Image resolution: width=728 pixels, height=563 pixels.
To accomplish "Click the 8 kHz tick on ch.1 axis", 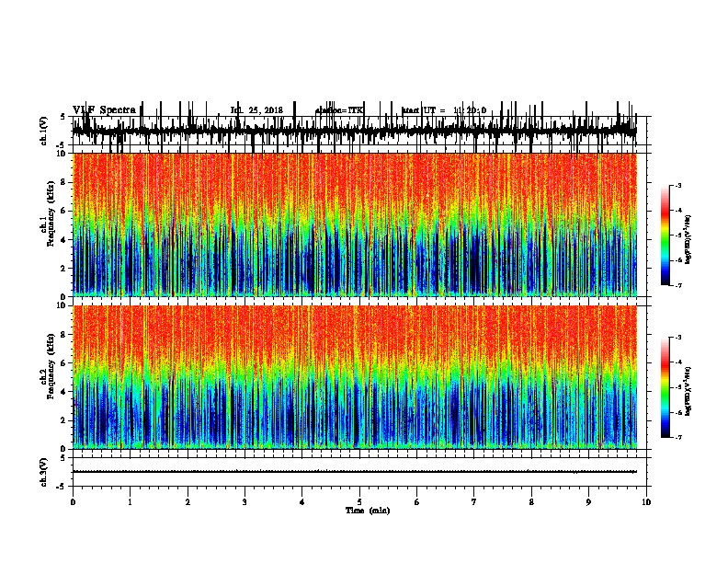I will pos(63,182).
